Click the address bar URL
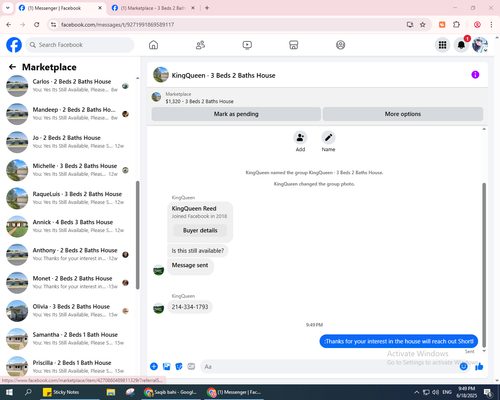Viewport: 500px width, 400px height. pos(117,25)
